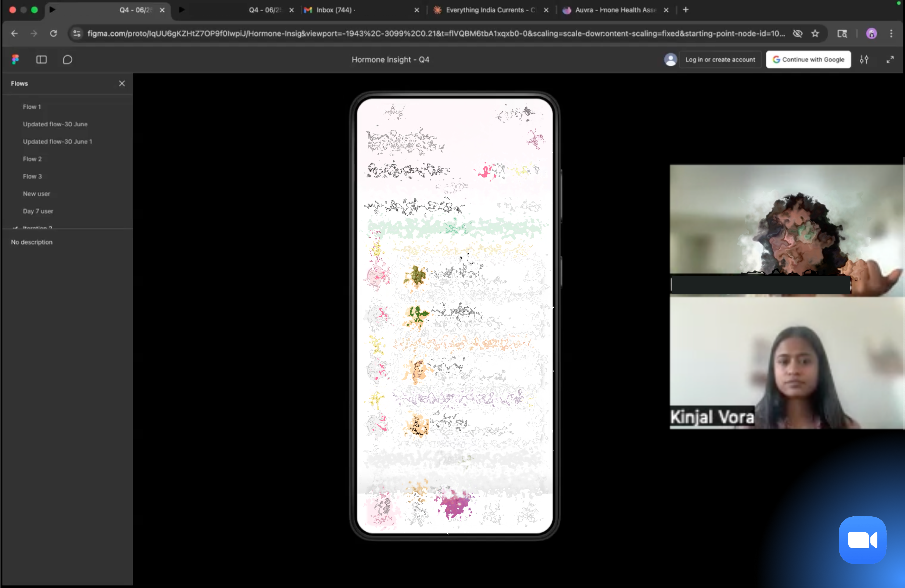Open prototype options settings icon
905x588 pixels.
tap(864, 60)
